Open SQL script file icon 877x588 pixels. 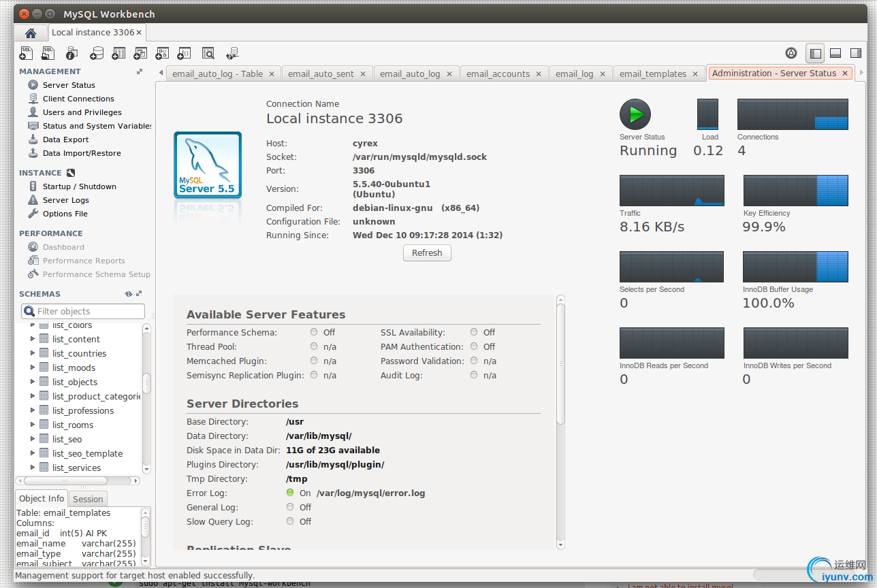48,52
